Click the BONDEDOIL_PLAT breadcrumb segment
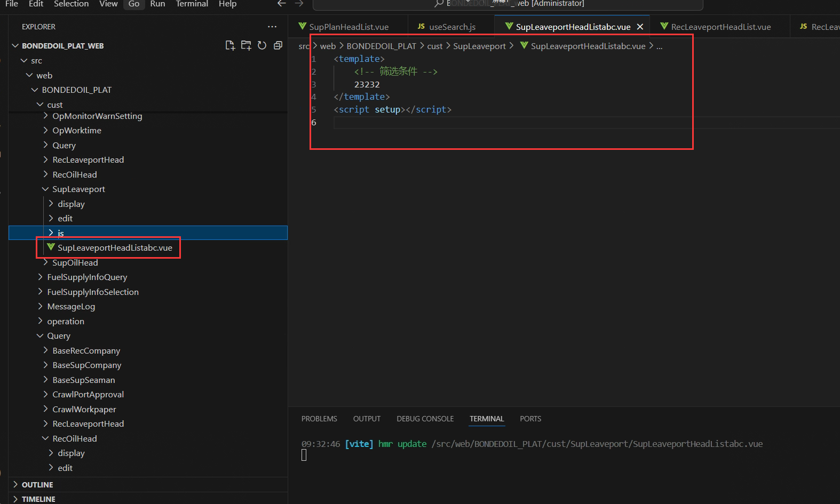Viewport: 840px width, 504px height. [x=381, y=46]
